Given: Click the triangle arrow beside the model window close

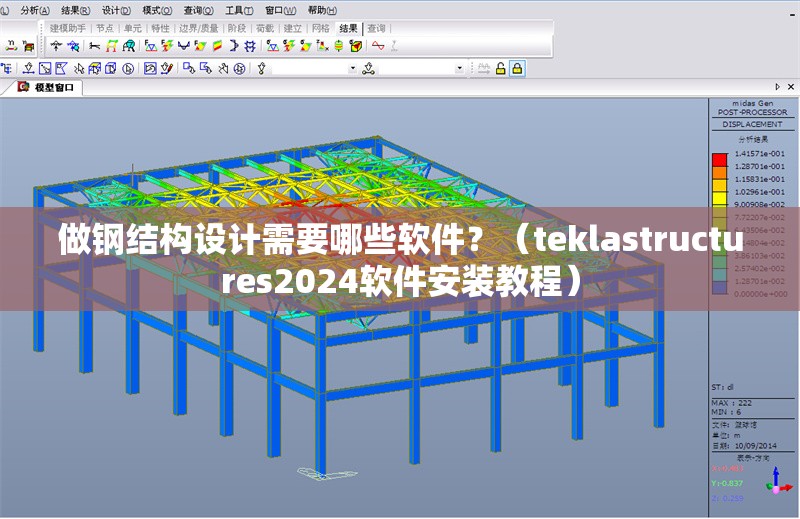Looking at the screenshot, I should tap(778, 87).
